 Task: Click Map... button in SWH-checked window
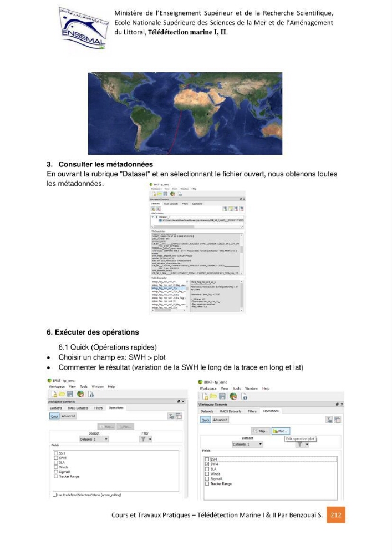click(x=261, y=431)
